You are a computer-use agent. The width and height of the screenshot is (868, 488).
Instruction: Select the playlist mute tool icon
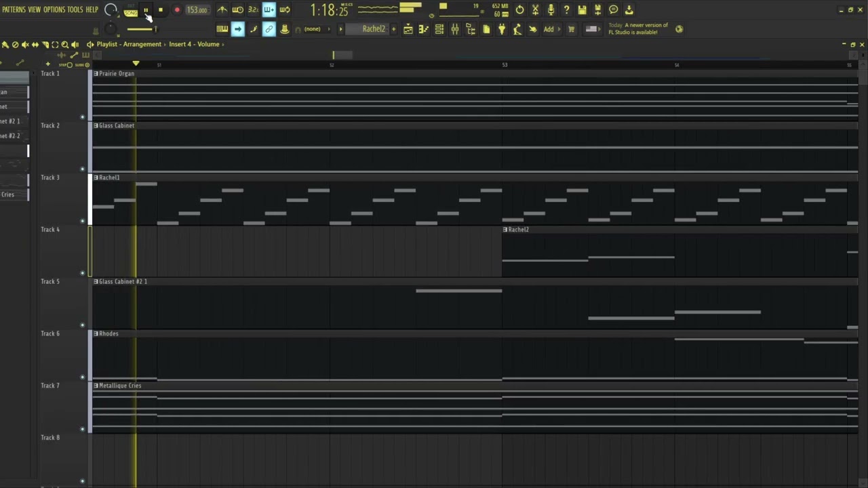pyautogui.click(x=25, y=45)
